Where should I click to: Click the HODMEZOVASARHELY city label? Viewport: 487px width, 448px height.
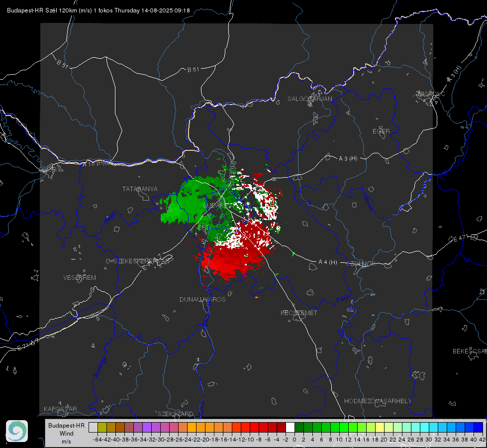(x=378, y=401)
